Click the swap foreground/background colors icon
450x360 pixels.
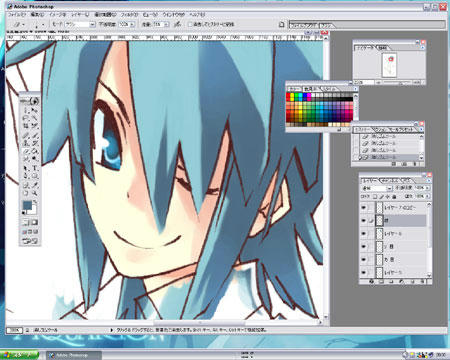tap(35, 202)
